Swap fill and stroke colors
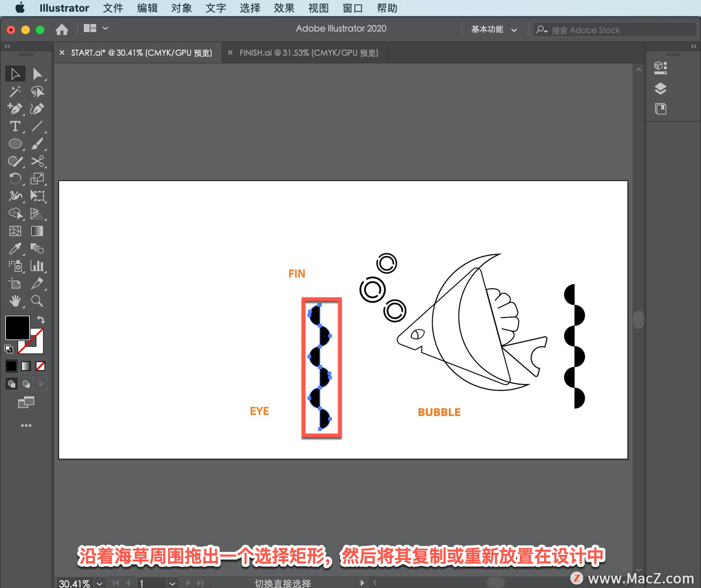The height and width of the screenshot is (588, 701). (x=41, y=320)
